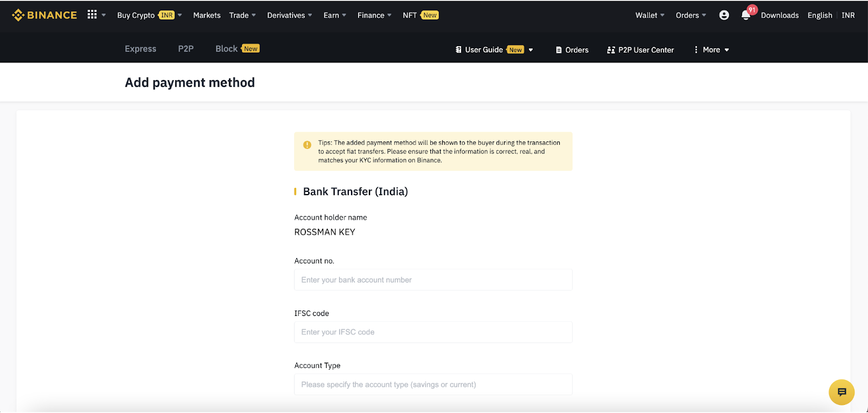Open the Trade menu dropdown
This screenshot has height=413, width=868.
(242, 15)
